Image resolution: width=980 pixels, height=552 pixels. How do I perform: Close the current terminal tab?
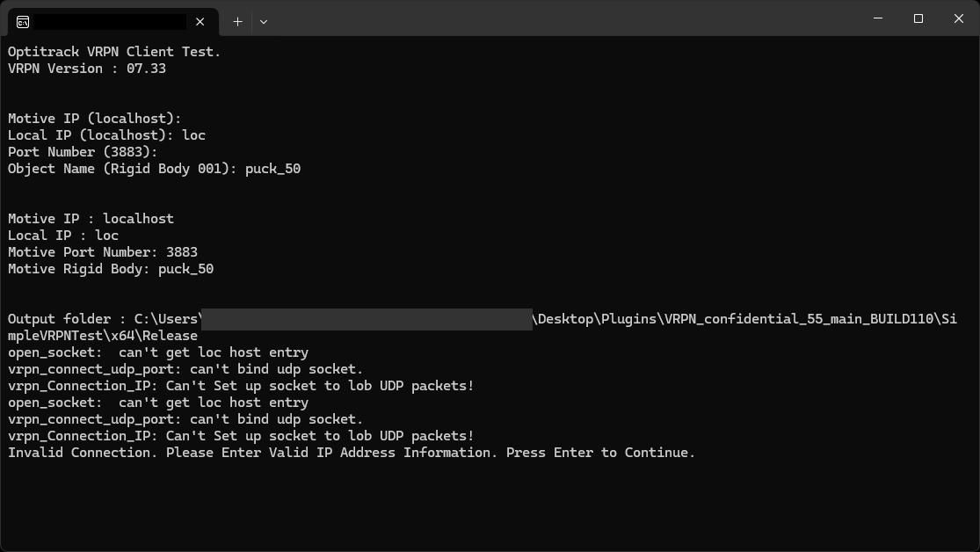pyautogui.click(x=200, y=21)
